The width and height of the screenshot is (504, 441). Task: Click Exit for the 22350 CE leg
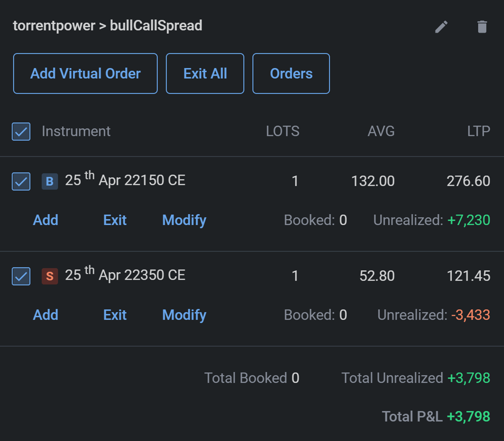[x=115, y=315]
